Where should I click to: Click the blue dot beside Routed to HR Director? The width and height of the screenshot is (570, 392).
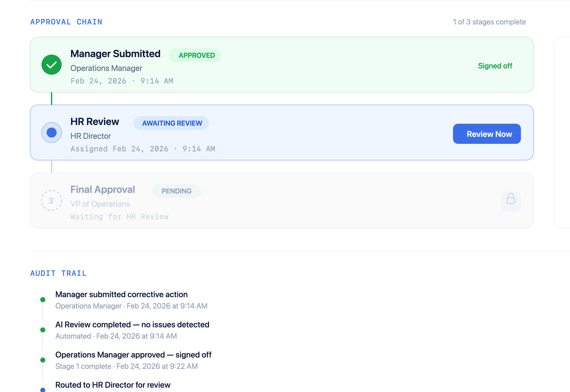43,390
